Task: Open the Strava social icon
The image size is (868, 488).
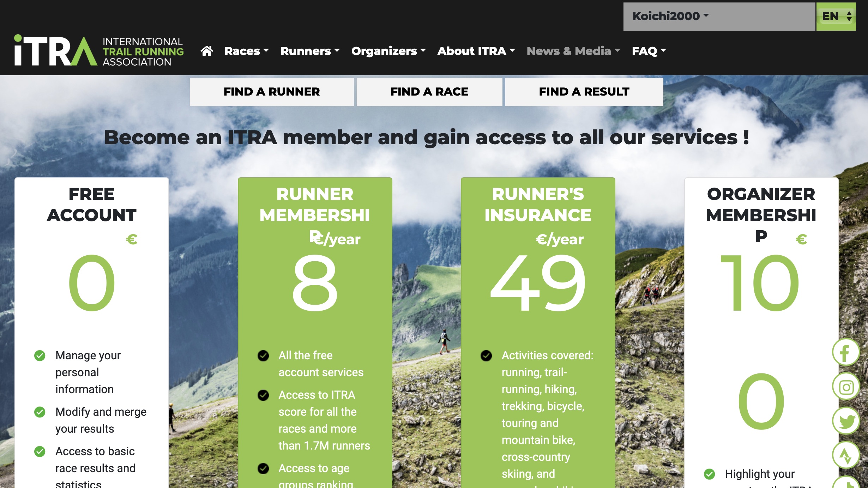Action: pos(845,455)
